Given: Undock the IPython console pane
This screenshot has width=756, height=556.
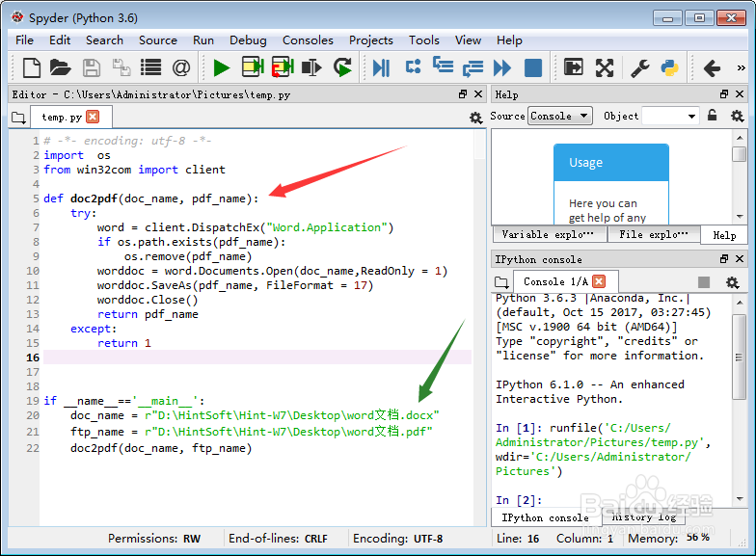Looking at the screenshot, I should tap(723, 258).
